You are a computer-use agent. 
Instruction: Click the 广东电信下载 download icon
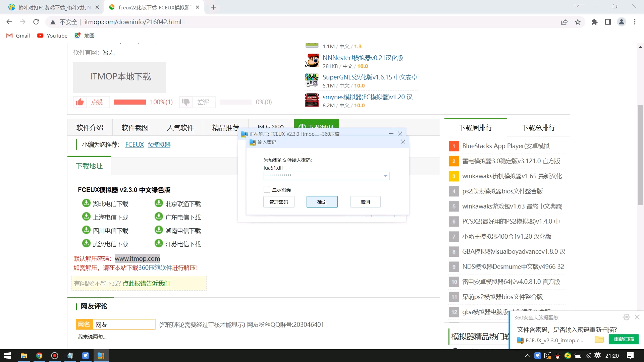(x=159, y=217)
